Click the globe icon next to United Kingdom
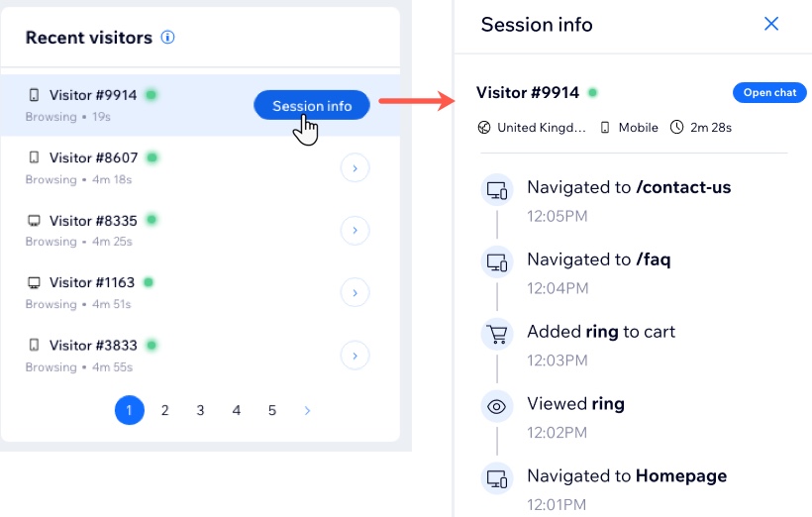The image size is (812, 517). click(483, 128)
